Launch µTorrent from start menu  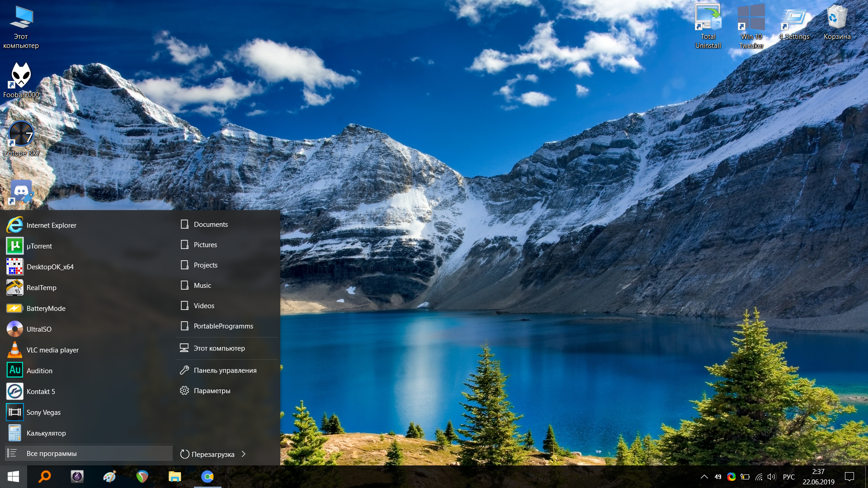[x=39, y=246]
